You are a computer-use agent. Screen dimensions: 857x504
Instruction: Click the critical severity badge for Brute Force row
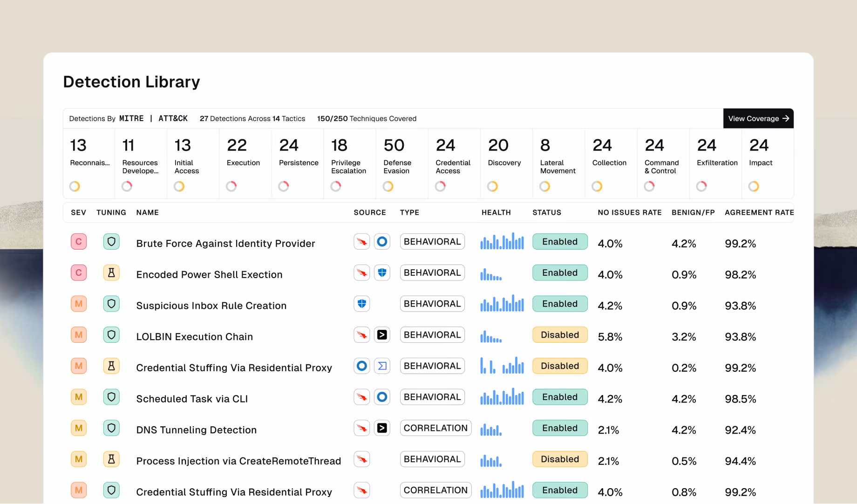click(x=79, y=242)
